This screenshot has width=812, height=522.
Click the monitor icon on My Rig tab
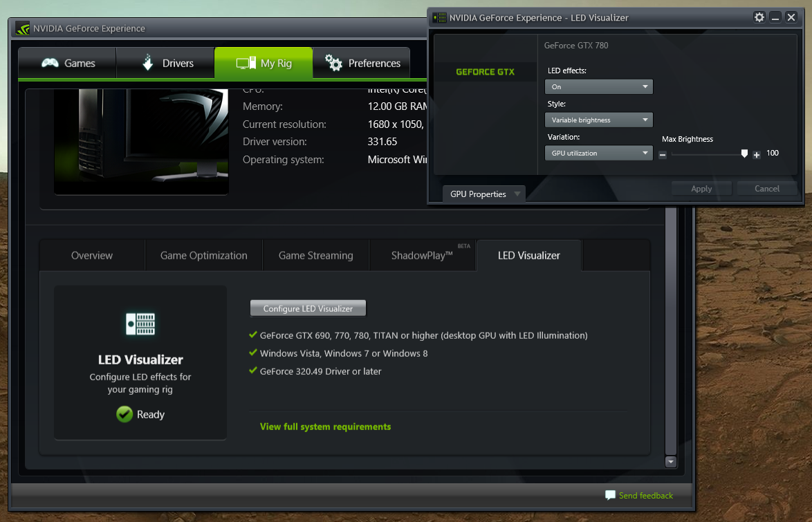click(246, 63)
